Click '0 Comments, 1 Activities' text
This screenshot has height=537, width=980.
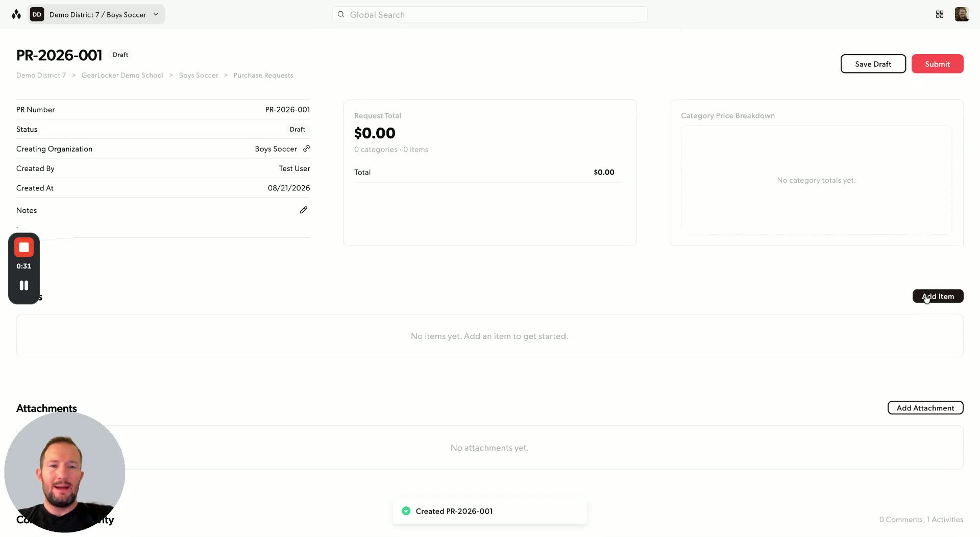(921, 520)
